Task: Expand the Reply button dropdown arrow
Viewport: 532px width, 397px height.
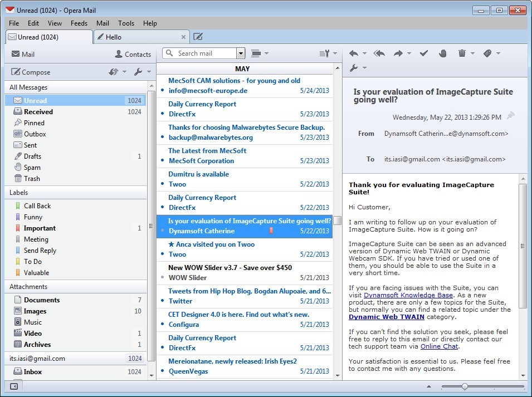Action: pos(364,53)
